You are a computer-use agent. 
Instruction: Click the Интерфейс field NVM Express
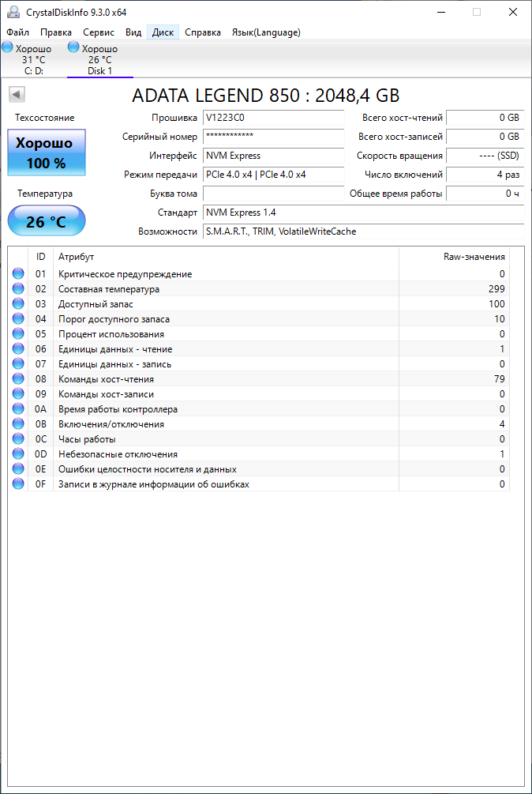[x=274, y=156]
